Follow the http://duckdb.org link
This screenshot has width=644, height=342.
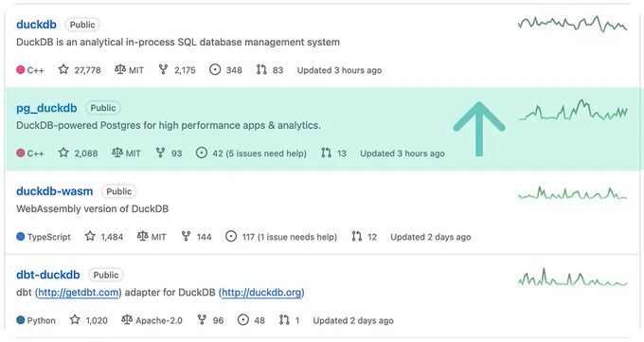261,292
